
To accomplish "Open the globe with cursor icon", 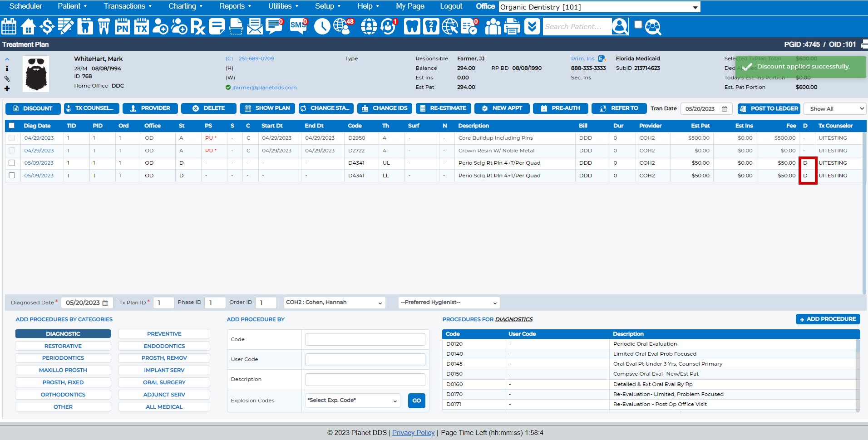I will tap(450, 26).
